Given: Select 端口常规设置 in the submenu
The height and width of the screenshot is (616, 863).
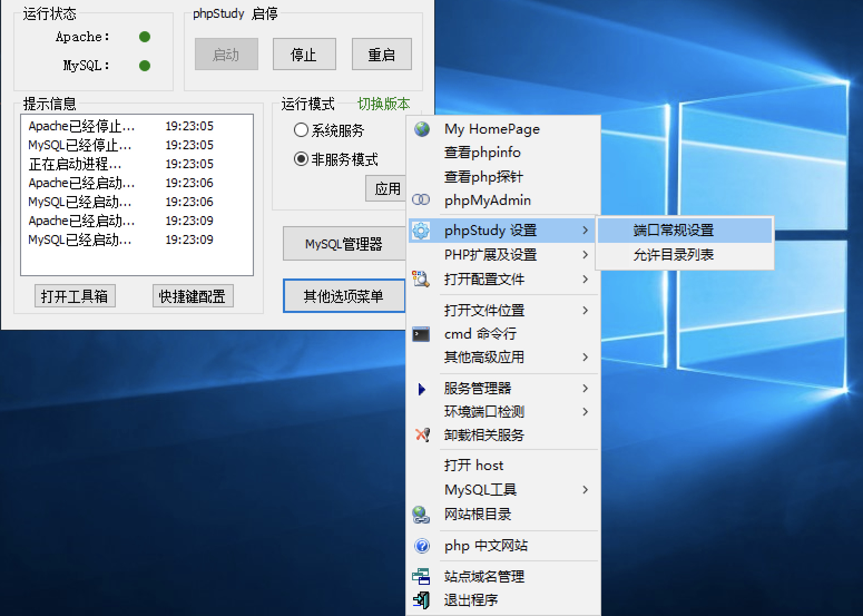Looking at the screenshot, I should pos(685,230).
